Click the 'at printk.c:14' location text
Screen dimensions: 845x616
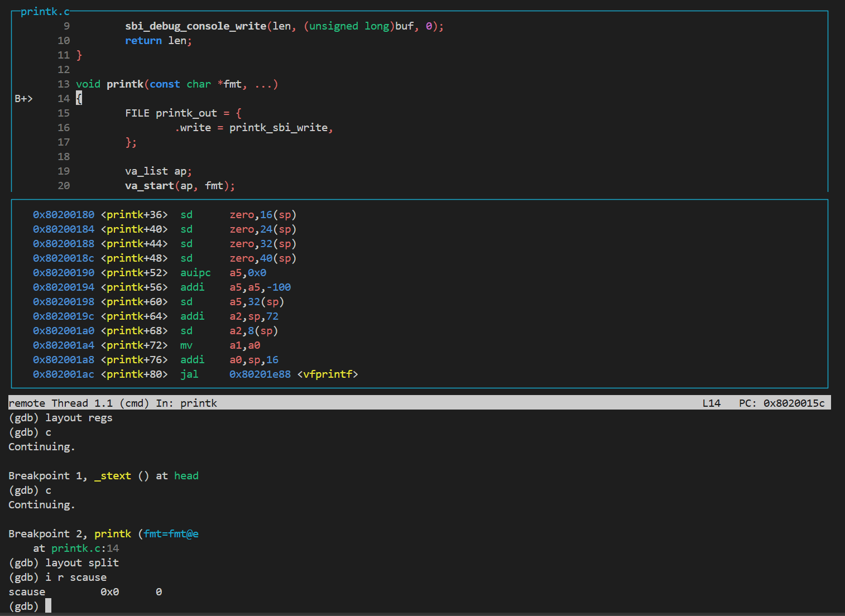click(76, 548)
